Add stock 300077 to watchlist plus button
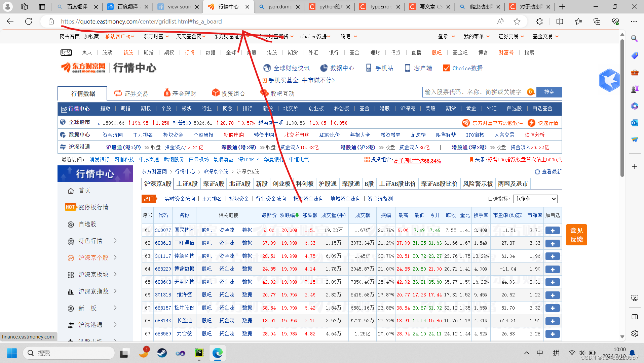This screenshot has width=644, height=363. [552, 231]
